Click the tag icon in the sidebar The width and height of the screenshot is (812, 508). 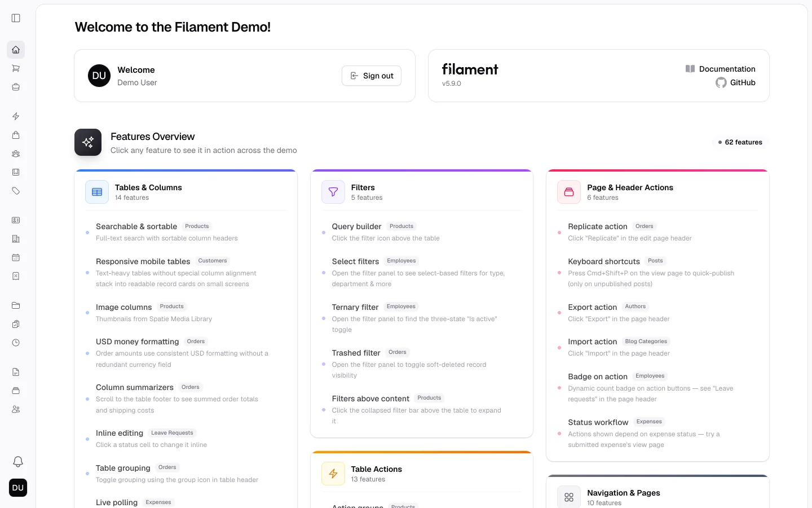click(x=16, y=191)
